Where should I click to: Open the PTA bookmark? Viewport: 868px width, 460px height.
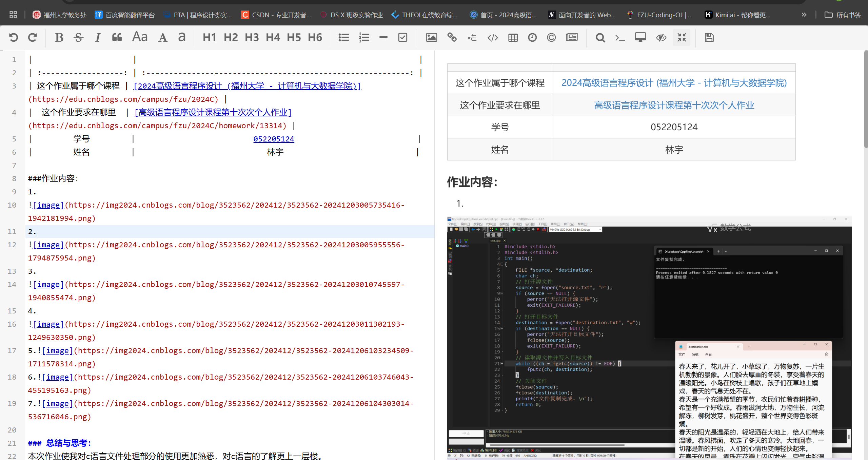click(197, 15)
